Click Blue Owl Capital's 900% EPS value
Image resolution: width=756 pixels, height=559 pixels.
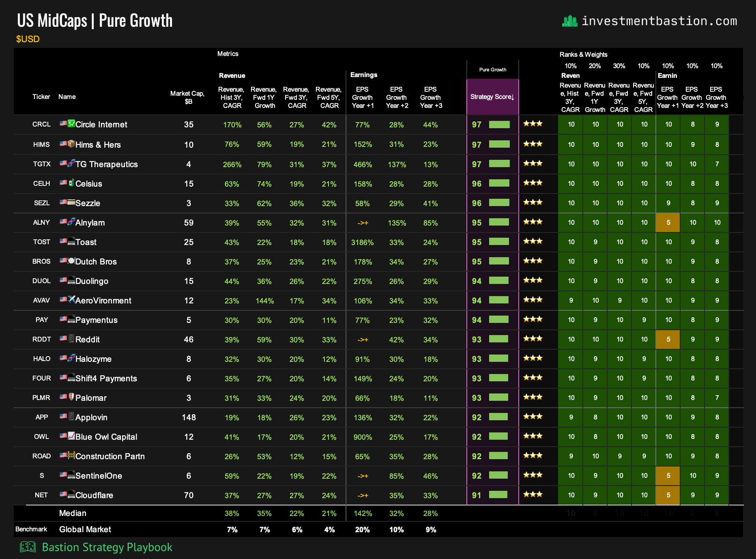tap(363, 437)
